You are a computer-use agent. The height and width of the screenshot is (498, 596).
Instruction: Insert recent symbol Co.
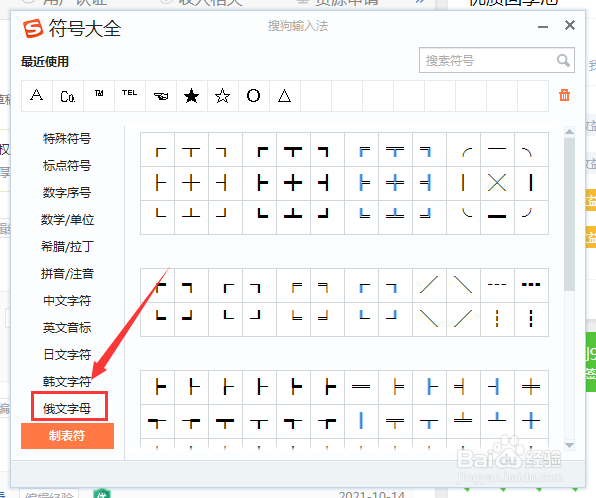pos(68,96)
